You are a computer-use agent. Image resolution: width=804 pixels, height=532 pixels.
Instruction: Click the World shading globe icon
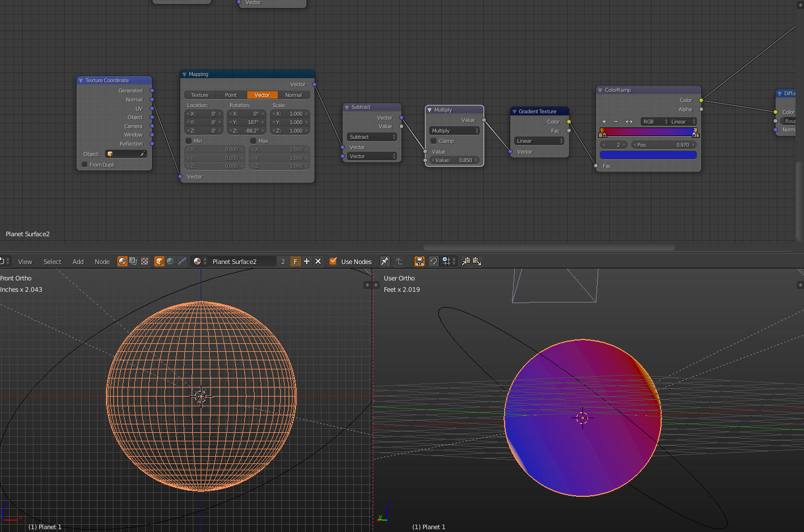pos(170,261)
